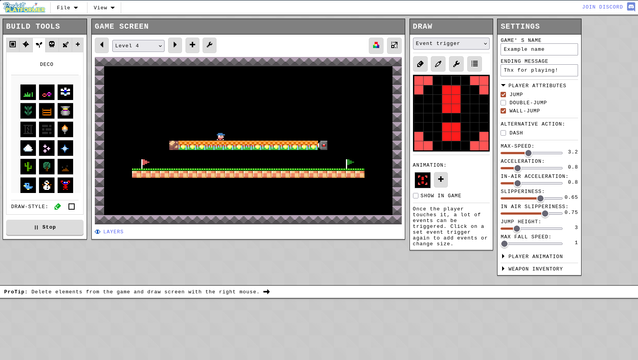The image size is (638, 360).
Task: Select the grass deco tile
Action: click(28, 92)
